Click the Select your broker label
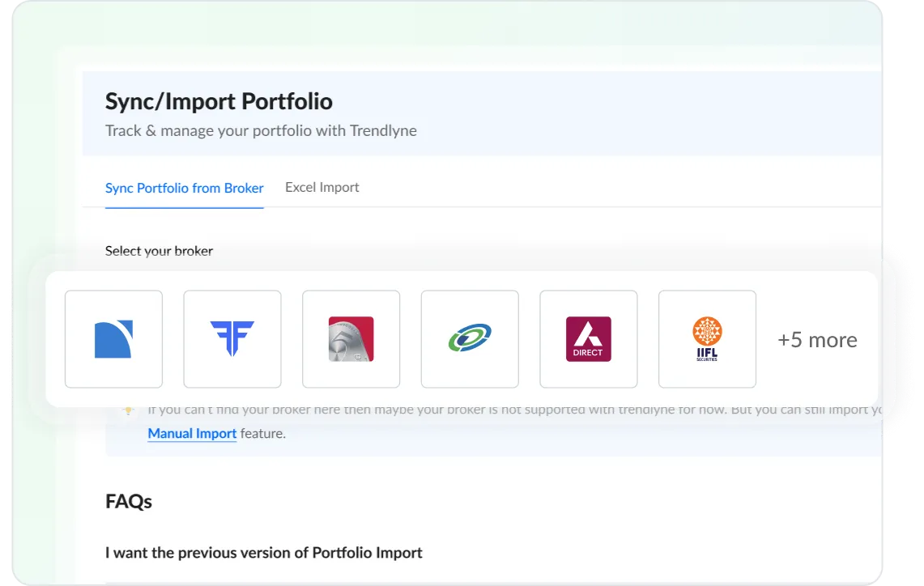The height and width of the screenshot is (586, 924). (159, 251)
